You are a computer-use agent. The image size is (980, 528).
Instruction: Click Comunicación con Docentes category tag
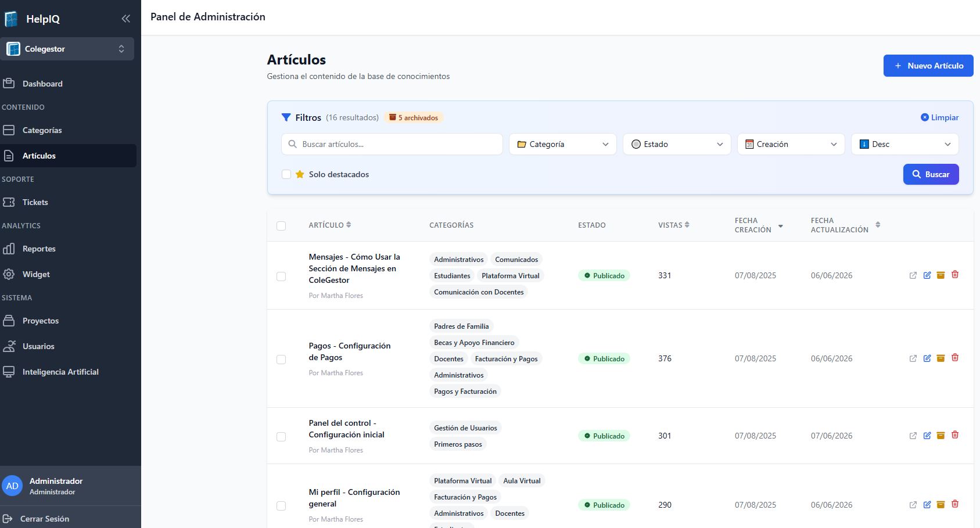(479, 292)
